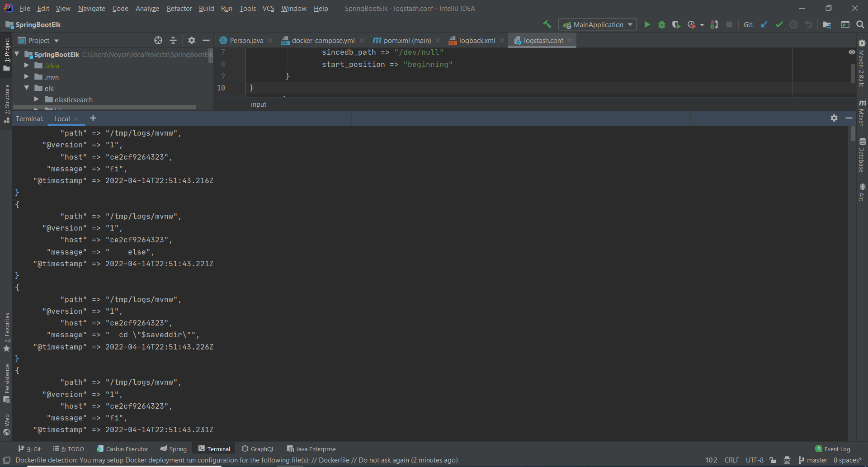This screenshot has width=868, height=467.
Task: Commit changes with the Git green checkmark
Action: [x=779, y=24]
